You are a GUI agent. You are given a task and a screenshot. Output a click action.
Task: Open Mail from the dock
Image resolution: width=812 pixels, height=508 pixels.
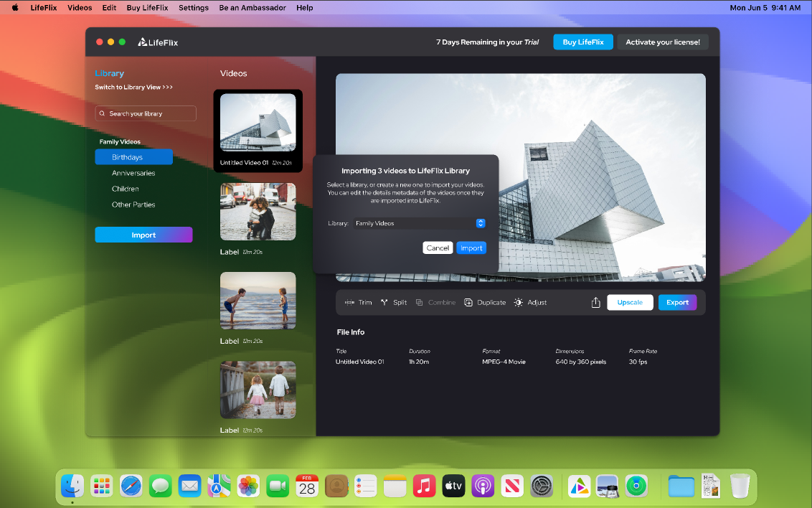point(190,486)
